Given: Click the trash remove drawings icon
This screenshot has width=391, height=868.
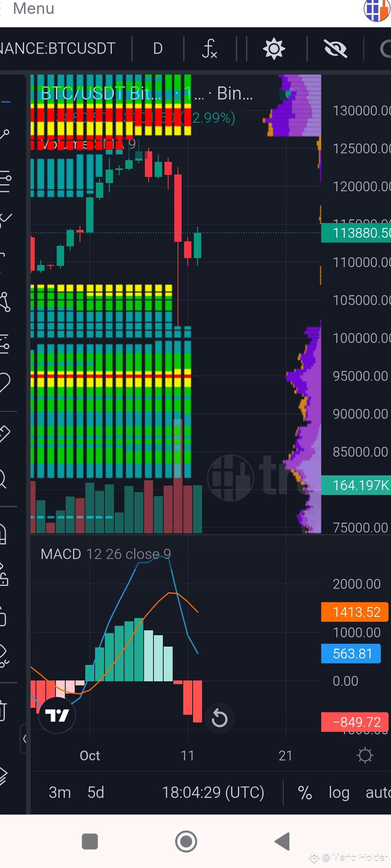Looking at the screenshot, I should pyautogui.click(x=3, y=710).
